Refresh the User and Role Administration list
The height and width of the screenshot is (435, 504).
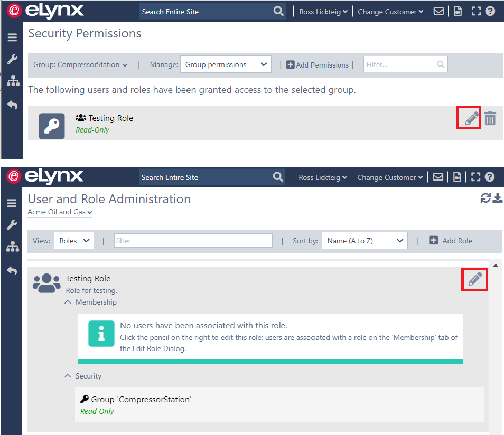[x=486, y=198]
